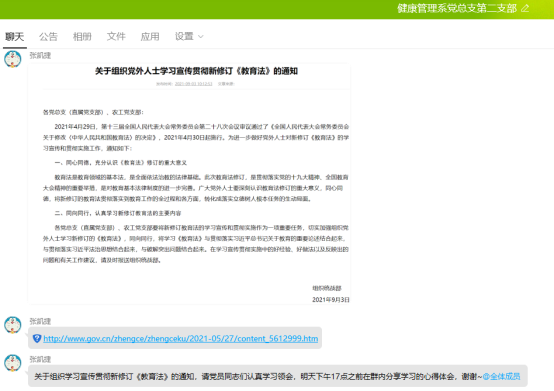Go to the 文件 tab
Screen dimensions: 554x391
click(x=116, y=36)
